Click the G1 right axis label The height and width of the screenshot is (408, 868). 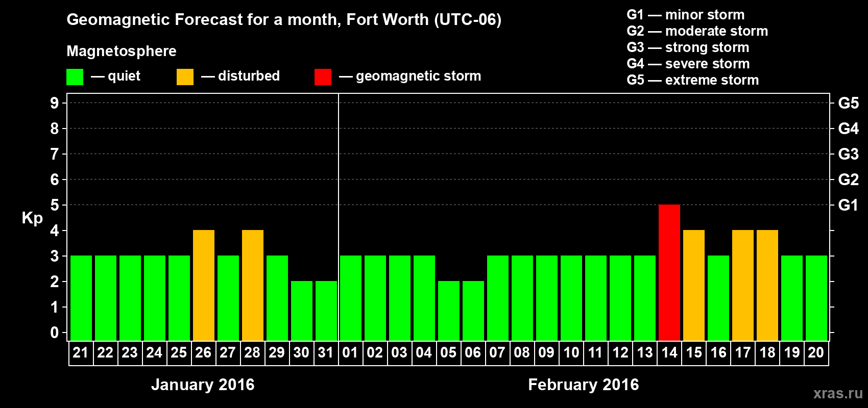coord(849,205)
